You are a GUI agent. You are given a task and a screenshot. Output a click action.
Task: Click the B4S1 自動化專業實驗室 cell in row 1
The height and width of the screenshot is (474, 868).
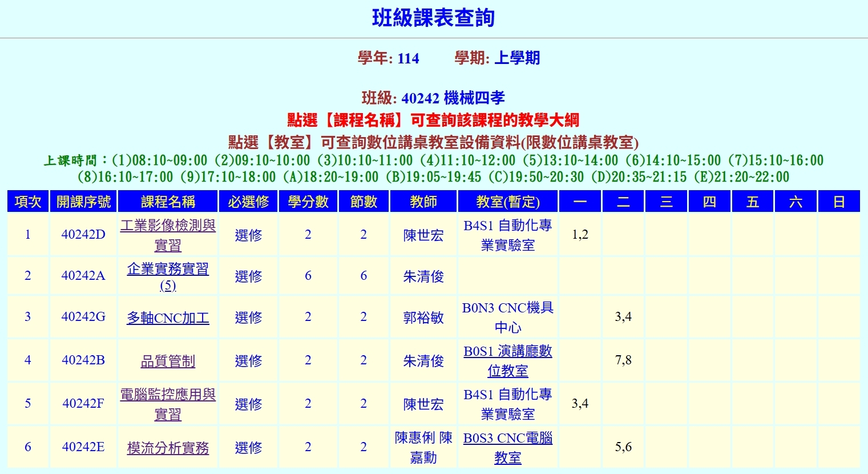[507, 235]
